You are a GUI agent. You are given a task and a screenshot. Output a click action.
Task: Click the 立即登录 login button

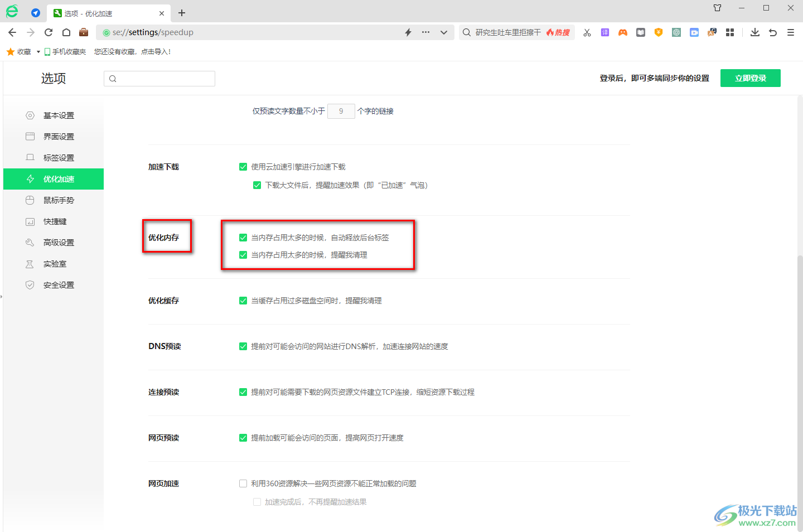coord(751,78)
